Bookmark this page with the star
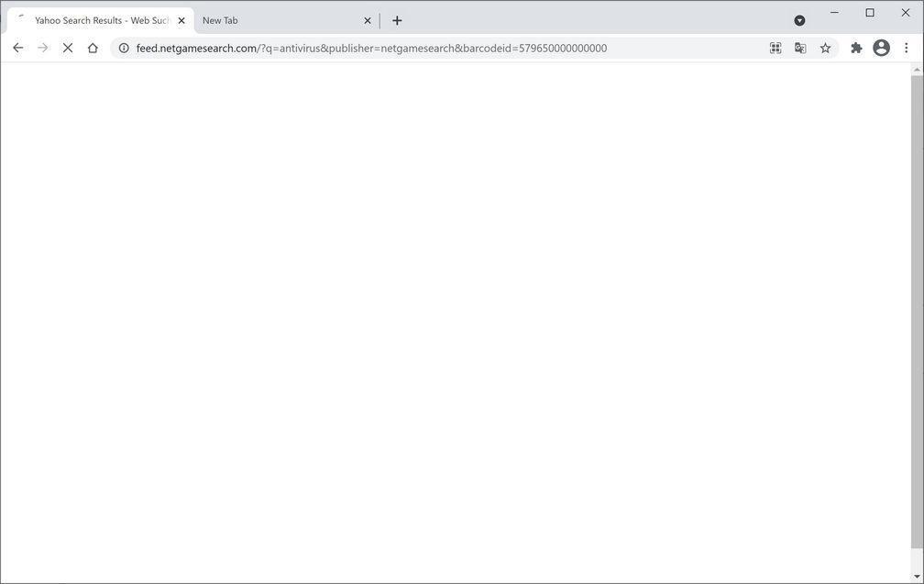Image resolution: width=924 pixels, height=584 pixels. [825, 49]
